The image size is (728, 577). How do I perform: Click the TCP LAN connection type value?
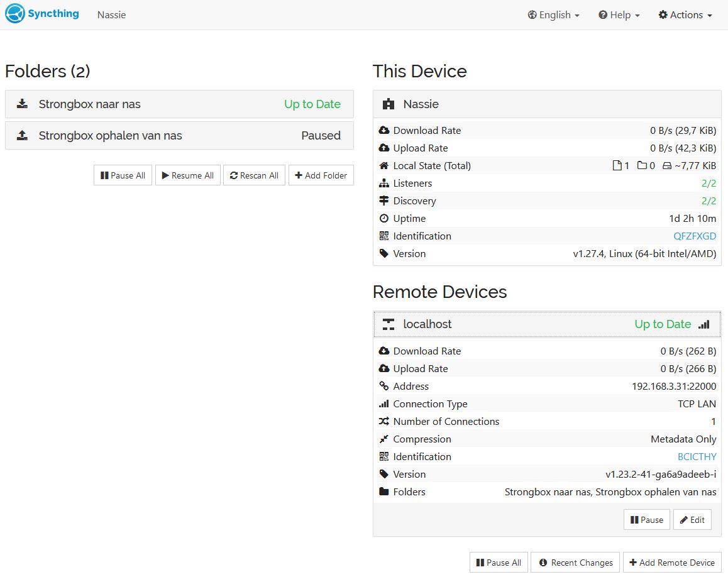point(697,404)
